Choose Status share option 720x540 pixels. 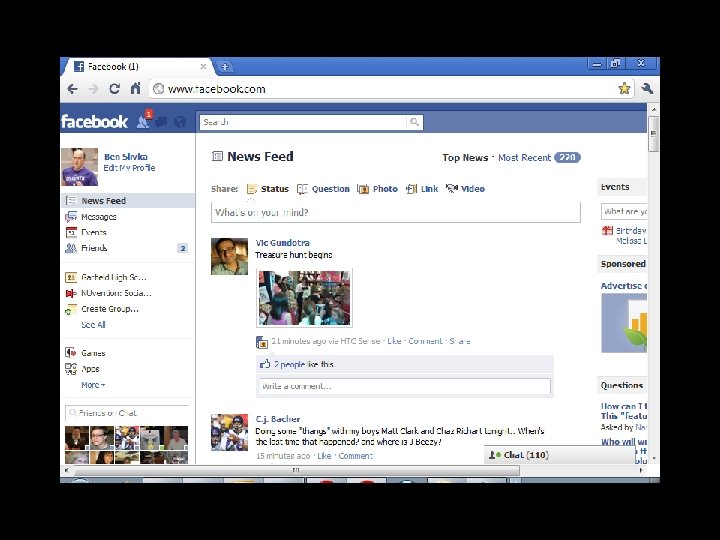click(x=268, y=189)
